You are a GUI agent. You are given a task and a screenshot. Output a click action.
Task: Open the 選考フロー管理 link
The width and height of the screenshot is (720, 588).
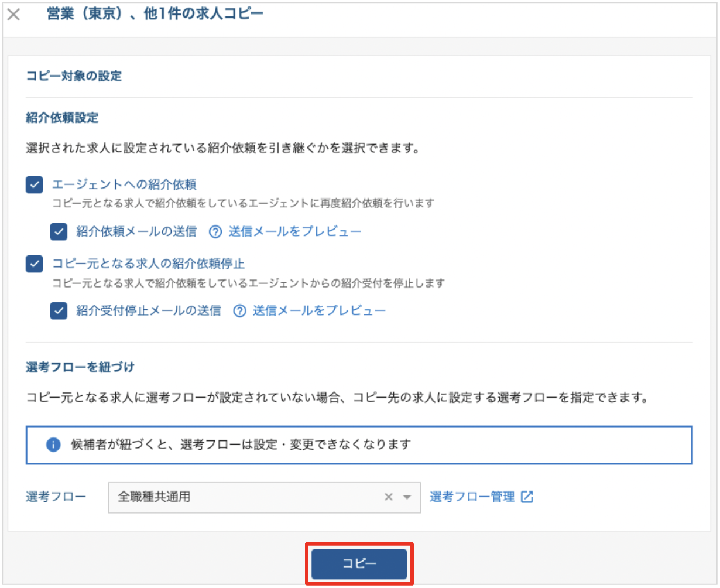click(472, 497)
